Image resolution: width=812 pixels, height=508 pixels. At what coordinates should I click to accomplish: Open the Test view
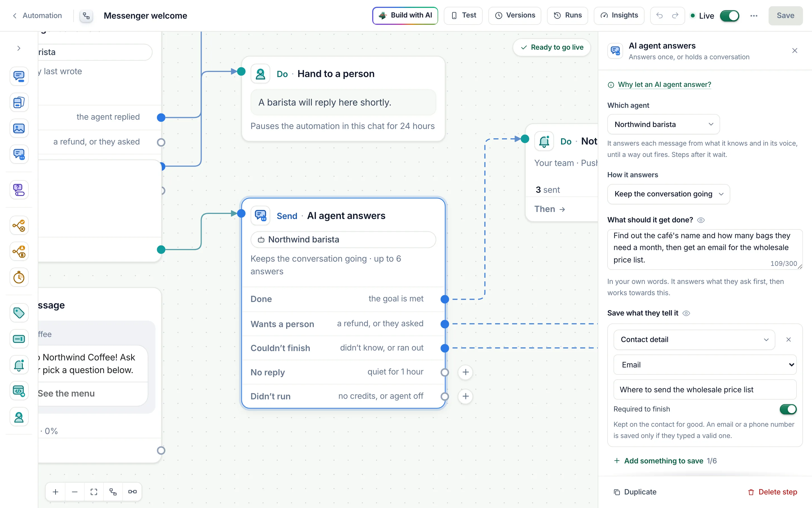463,16
